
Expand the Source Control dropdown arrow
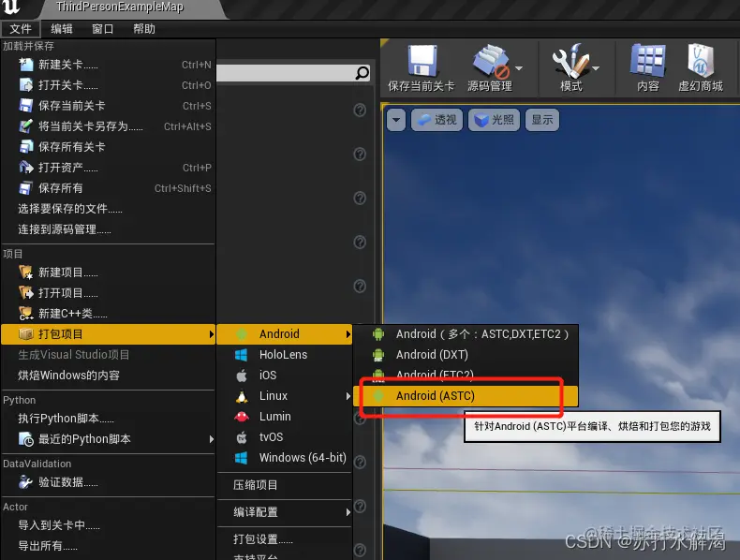pos(519,68)
